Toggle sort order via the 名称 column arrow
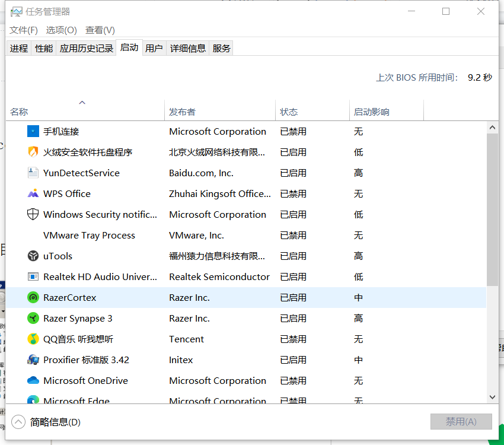This screenshot has height=445, width=504. [82, 103]
